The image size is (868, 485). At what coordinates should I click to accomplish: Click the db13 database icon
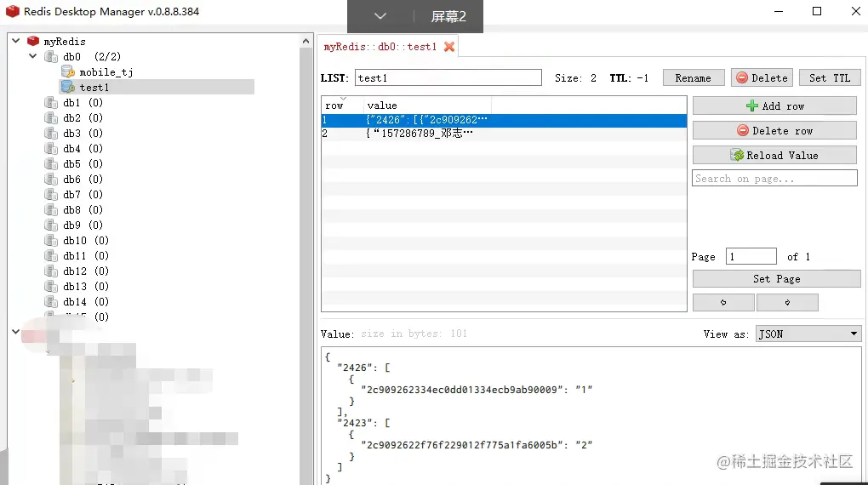pyautogui.click(x=51, y=286)
